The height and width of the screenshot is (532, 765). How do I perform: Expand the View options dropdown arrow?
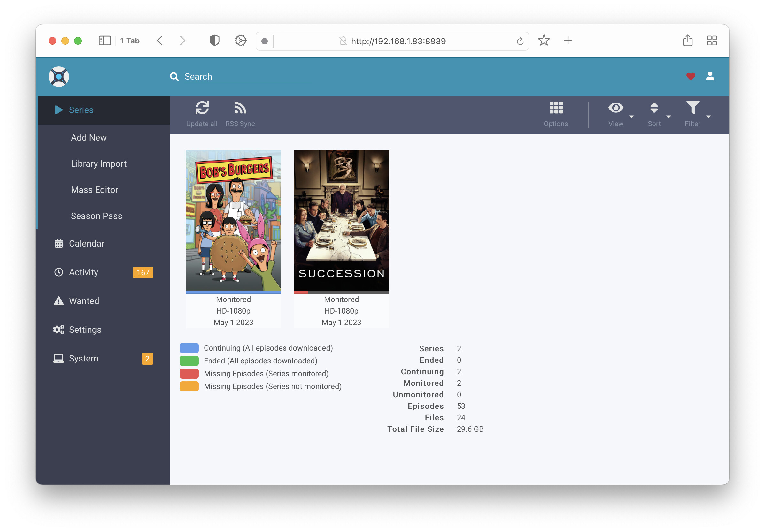(x=632, y=117)
